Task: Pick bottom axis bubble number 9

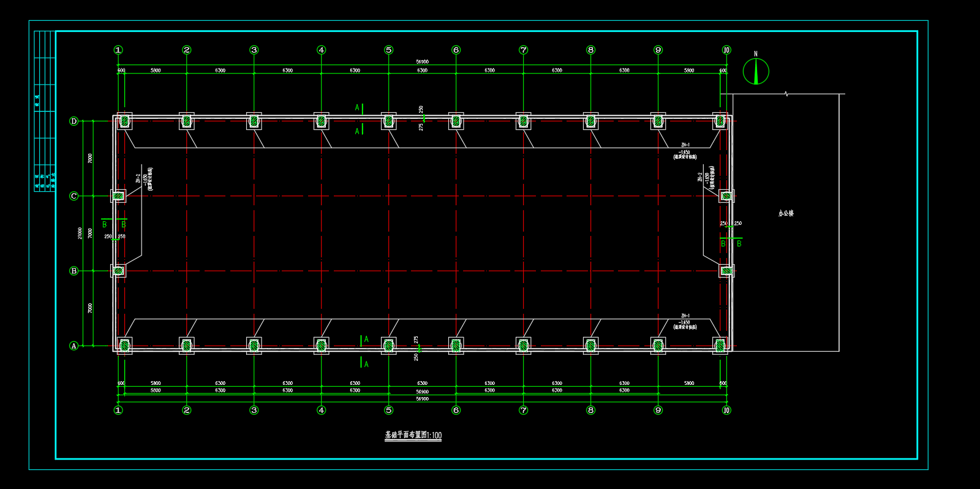Action: coord(658,410)
